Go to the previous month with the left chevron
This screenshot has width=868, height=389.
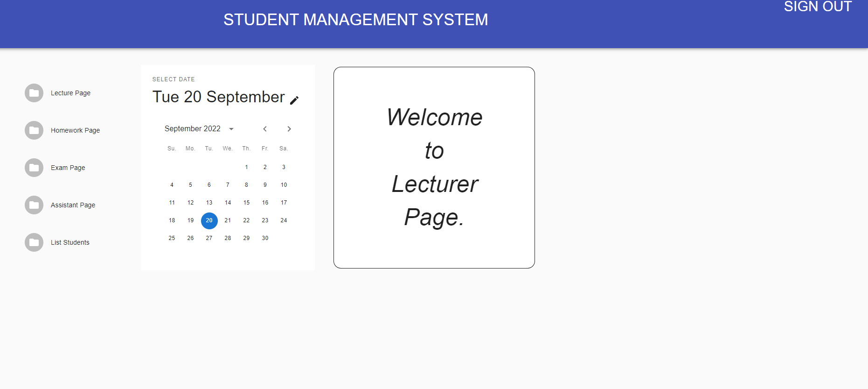coord(265,128)
